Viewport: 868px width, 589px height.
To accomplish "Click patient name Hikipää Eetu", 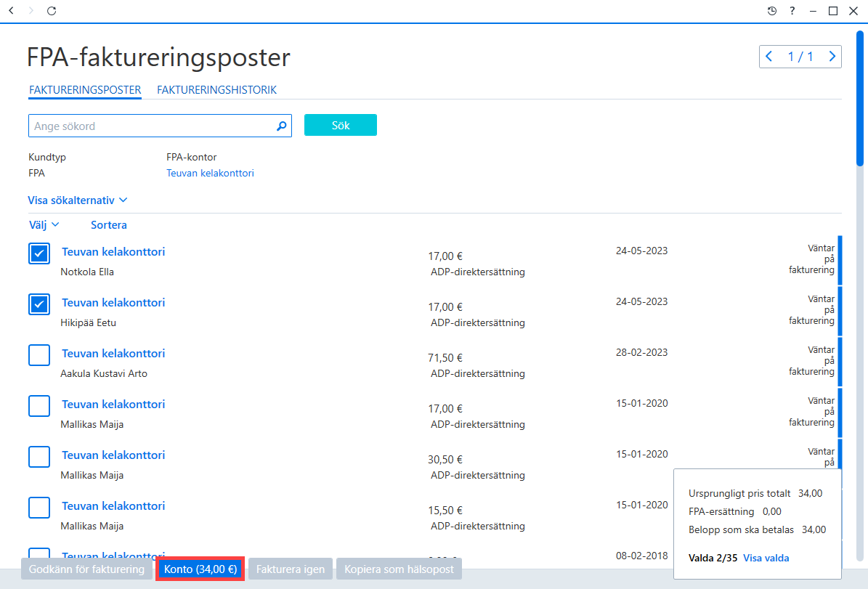I will click(x=89, y=322).
